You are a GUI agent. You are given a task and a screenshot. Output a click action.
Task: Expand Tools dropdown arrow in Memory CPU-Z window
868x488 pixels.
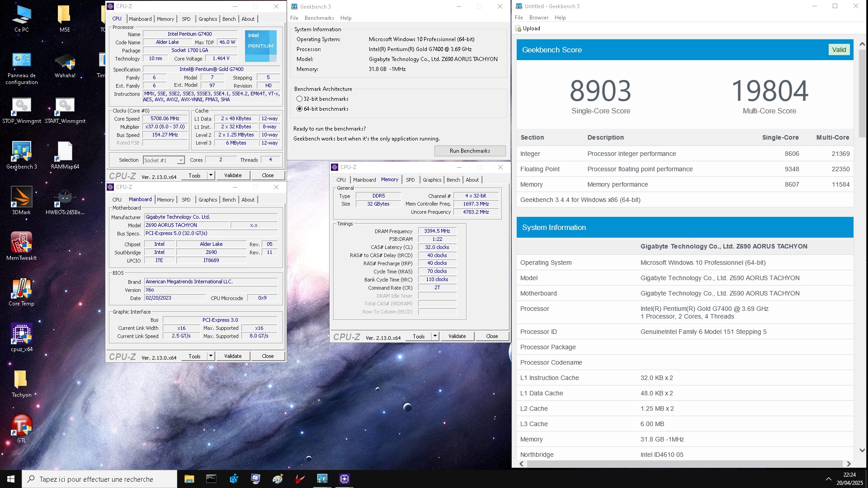pyautogui.click(x=435, y=336)
